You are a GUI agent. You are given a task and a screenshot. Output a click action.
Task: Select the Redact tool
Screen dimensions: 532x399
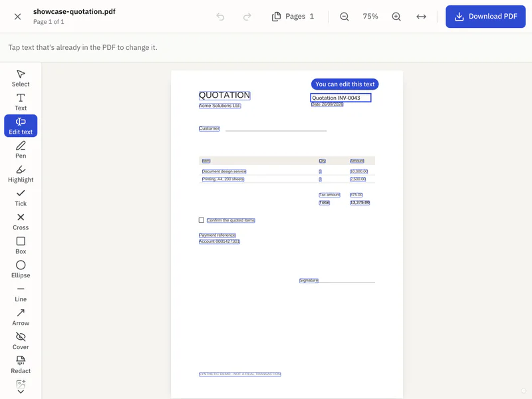21,365
